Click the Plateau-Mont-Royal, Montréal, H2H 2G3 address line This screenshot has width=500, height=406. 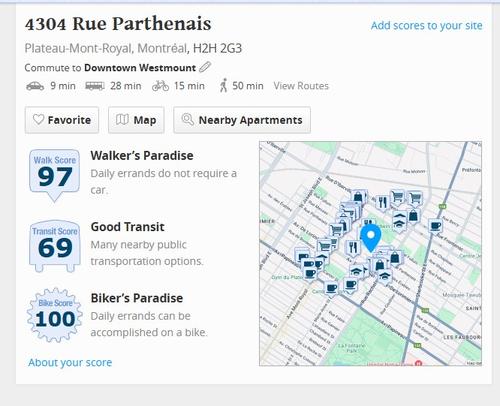(133, 49)
